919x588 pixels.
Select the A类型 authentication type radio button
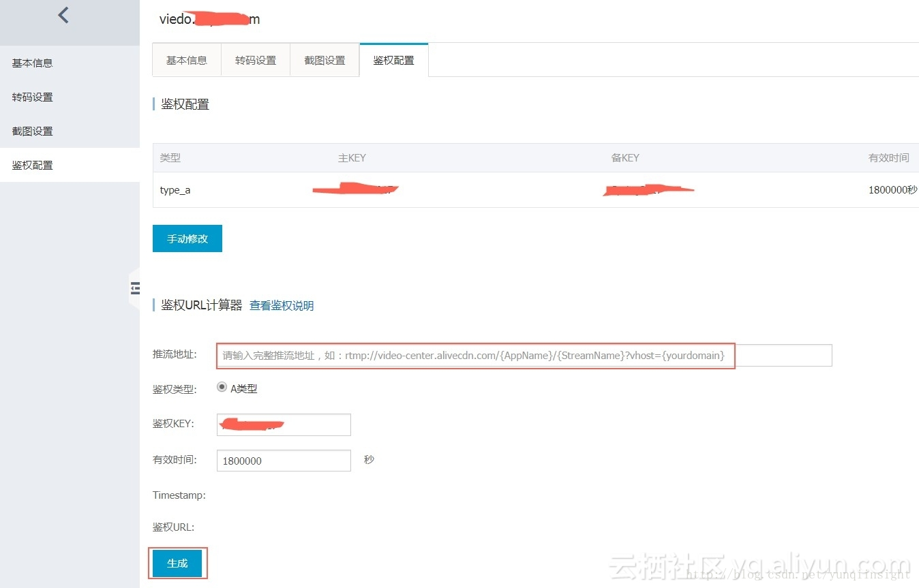(x=222, y=387)
